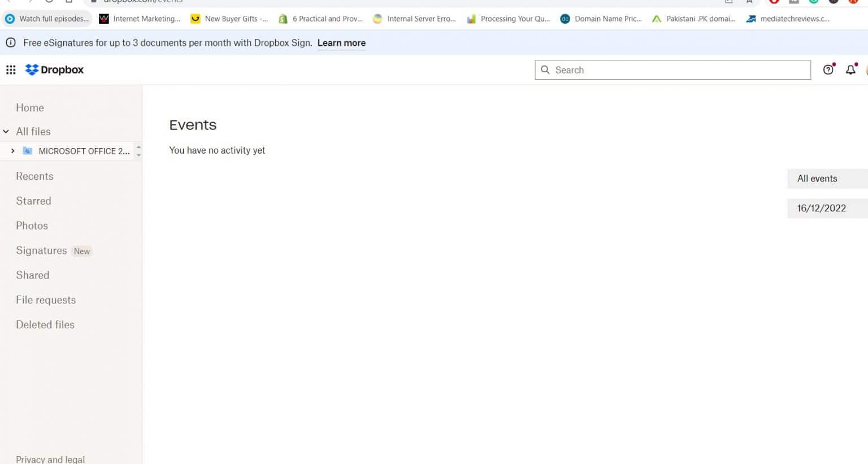Expand the MICROSOFT OFFICE 2 folder

[13, 151]
